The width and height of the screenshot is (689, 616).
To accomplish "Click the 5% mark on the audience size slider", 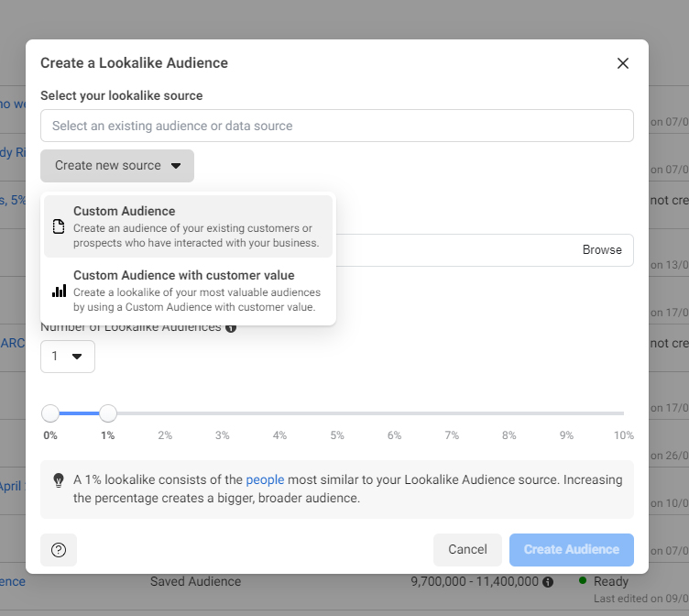I will pos(337,414).
